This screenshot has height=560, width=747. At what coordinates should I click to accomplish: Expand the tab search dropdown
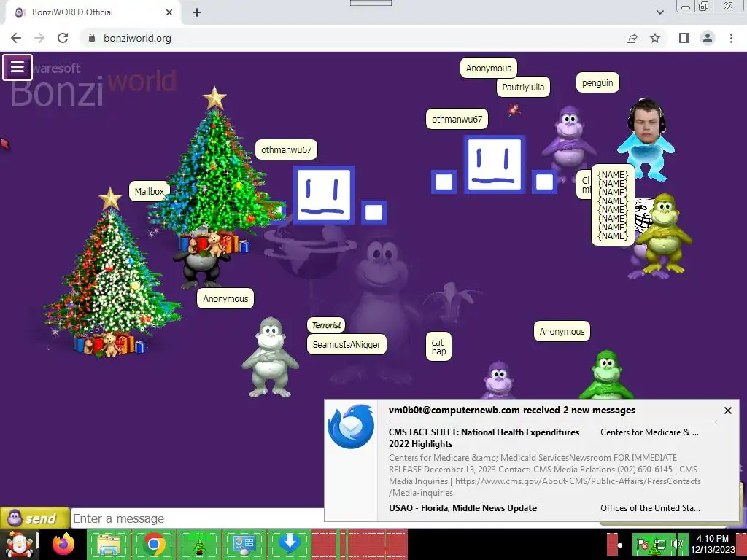click(659, 12)
